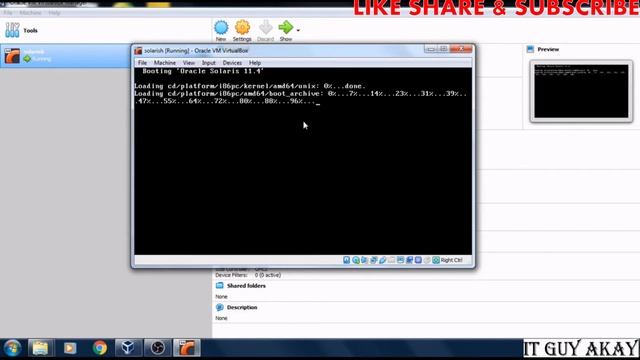This screenshot has height=360, width=640.
Task: Click the hard disk activity status icon
Action: 347,260
